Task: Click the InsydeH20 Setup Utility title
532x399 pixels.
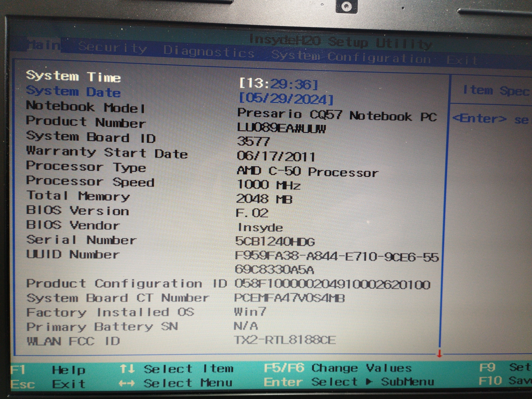Action: click(341, 42)
